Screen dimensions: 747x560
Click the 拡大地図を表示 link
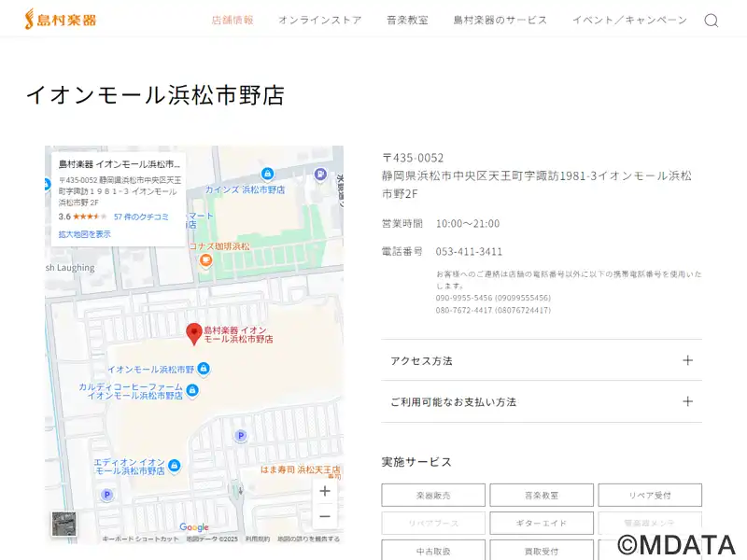click(84, 234)
